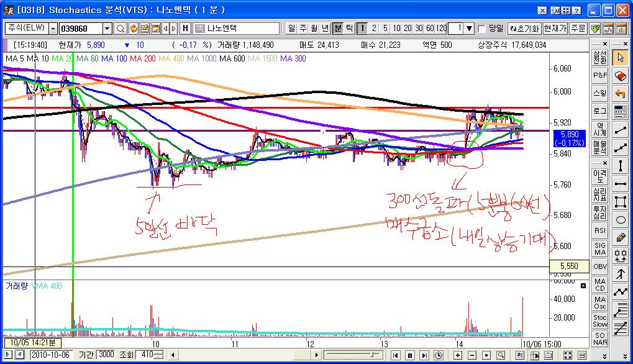Toggle the 분 (minute) period button
This screenshot has width=633, height=364.
point(338,29)
